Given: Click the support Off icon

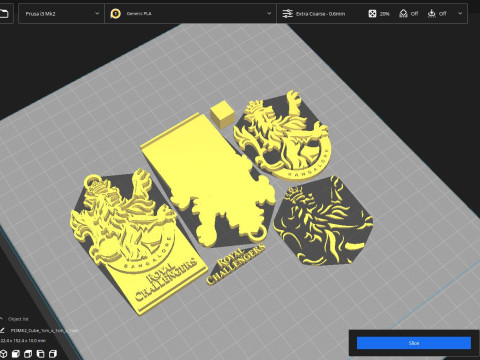Looking at the screenshot, I should 403,14.
